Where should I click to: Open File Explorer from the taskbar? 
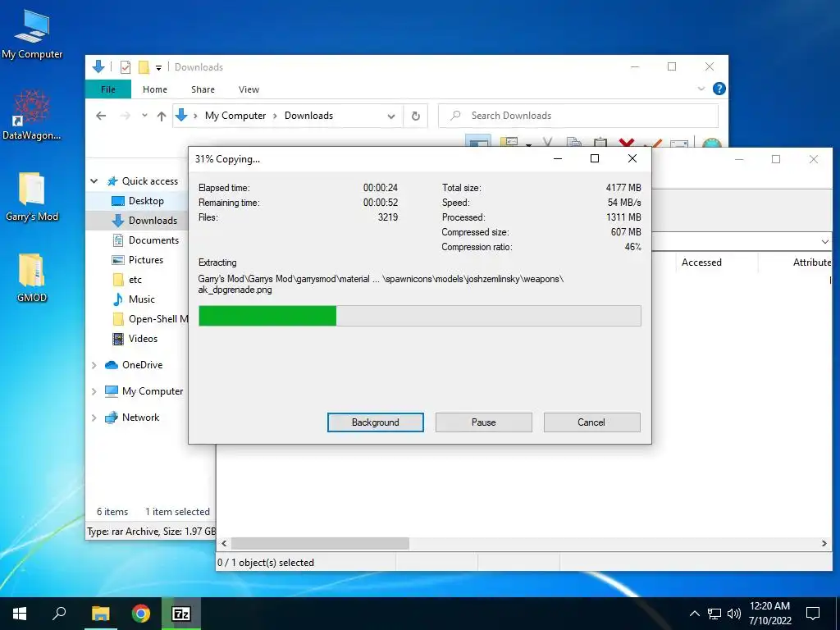(100, 614)
